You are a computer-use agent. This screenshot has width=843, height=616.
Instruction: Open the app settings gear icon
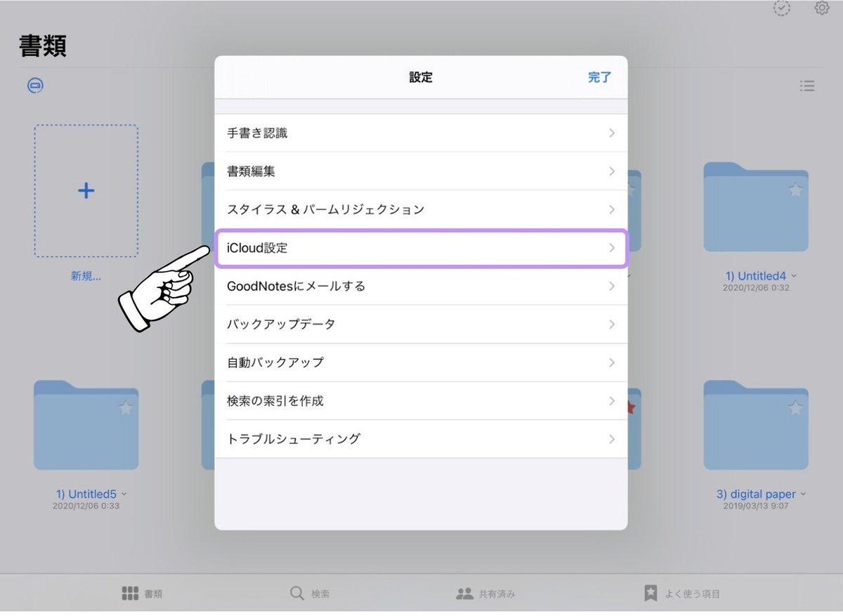point(821,8)
